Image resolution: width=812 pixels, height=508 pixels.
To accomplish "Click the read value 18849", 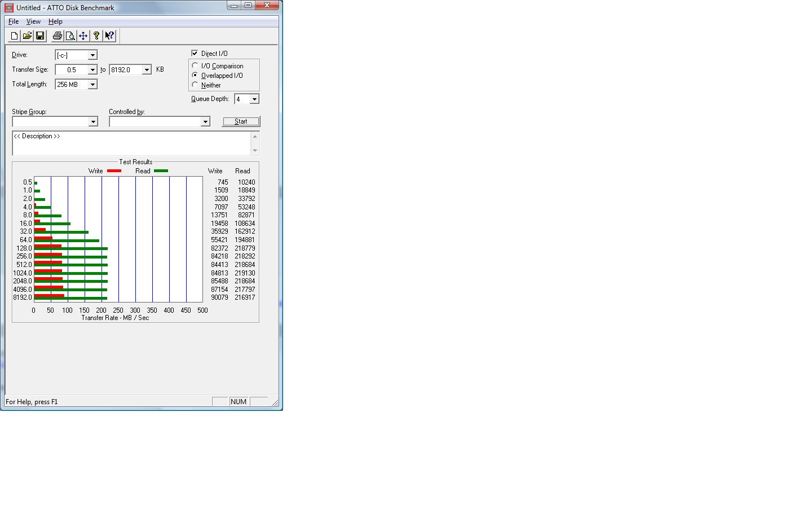I will pyautogui.click(x=246, y=190).
